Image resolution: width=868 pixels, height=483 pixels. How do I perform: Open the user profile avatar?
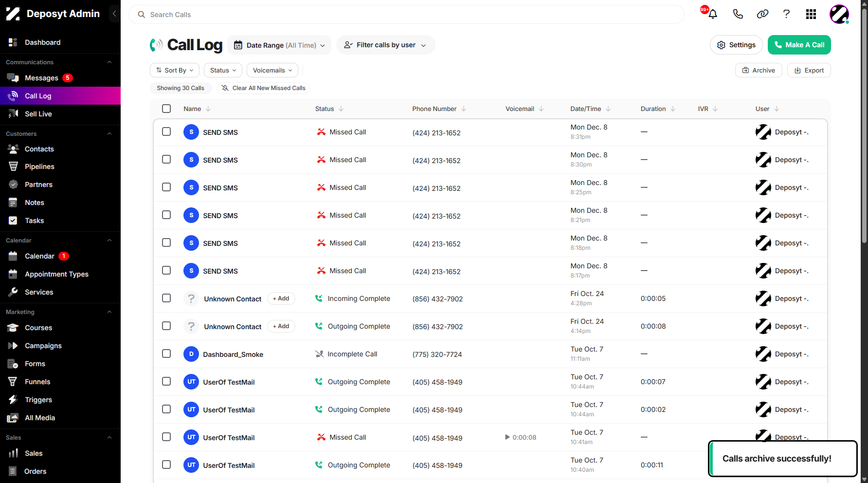(x=839, y=14)
